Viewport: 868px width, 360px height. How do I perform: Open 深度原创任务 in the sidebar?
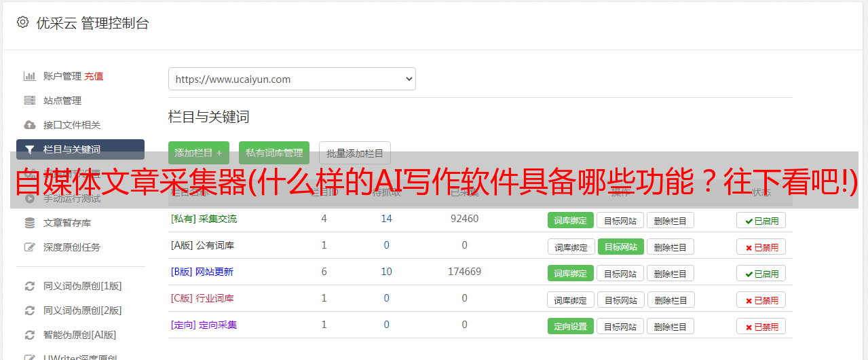tap(72, 247)
